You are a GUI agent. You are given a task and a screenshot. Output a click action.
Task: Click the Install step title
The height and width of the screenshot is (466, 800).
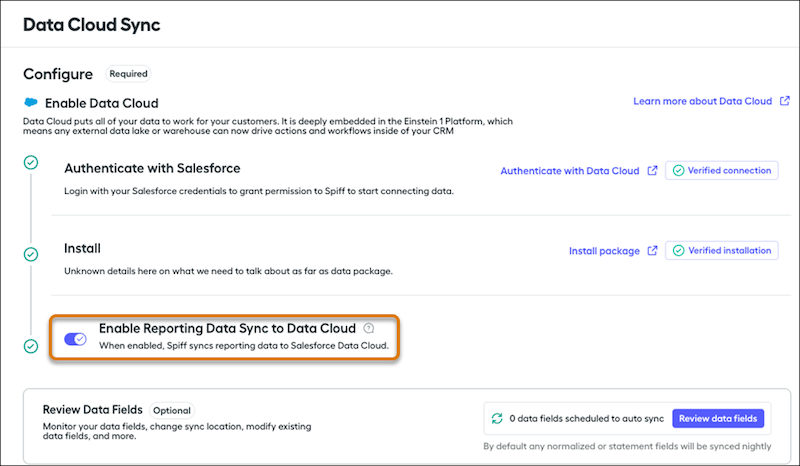[82, 249]
